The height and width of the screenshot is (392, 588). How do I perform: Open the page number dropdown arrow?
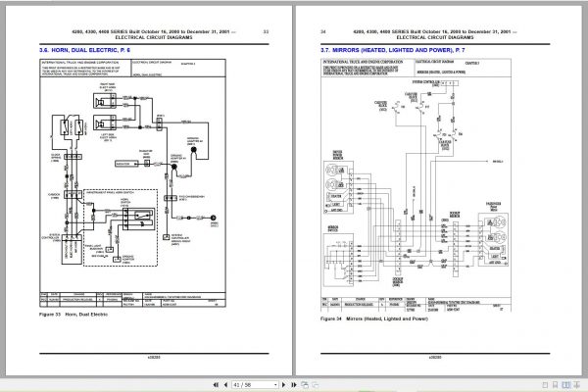click(x=275, y=385)
